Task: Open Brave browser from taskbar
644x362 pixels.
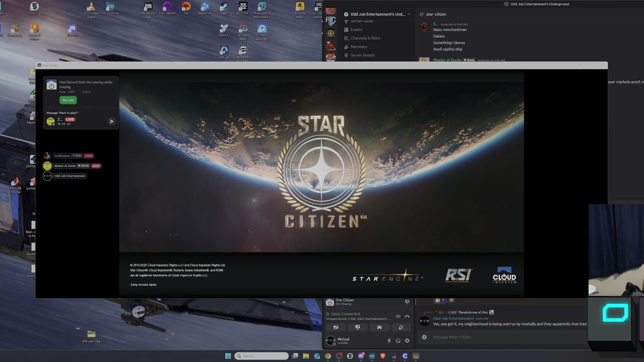Action: point(383,356)
